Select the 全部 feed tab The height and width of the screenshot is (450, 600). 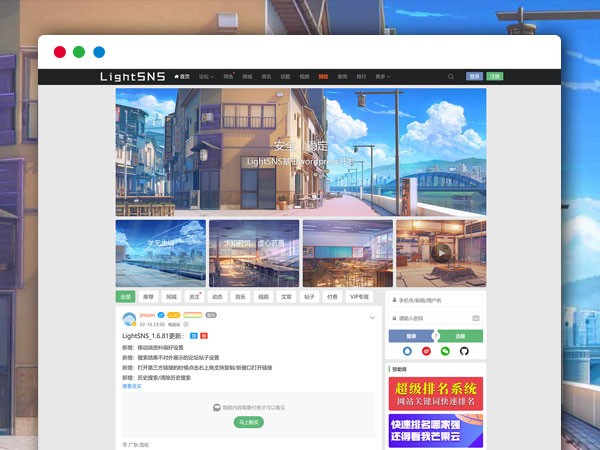[125, 297]
